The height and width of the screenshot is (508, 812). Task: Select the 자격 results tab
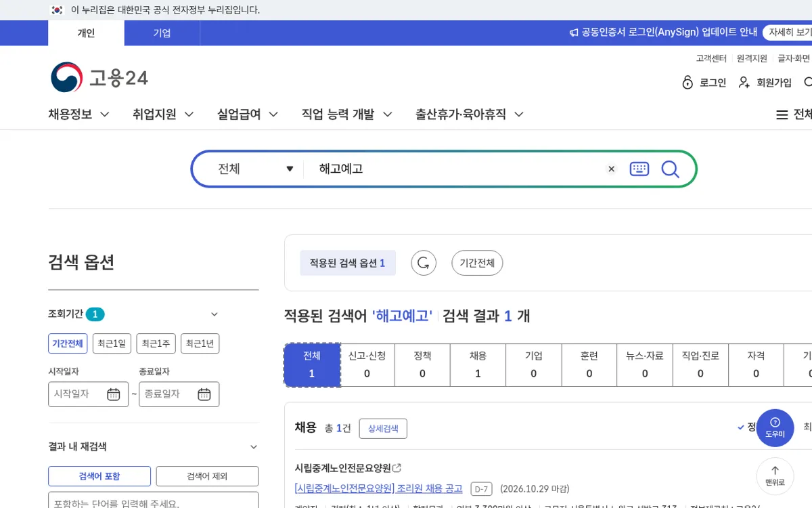tap(756, 365)
